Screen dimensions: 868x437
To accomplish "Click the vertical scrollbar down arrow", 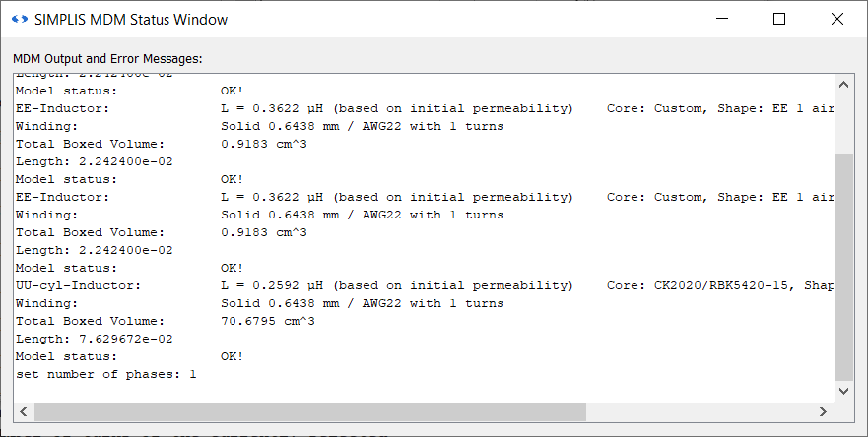I will pos(843,392).
